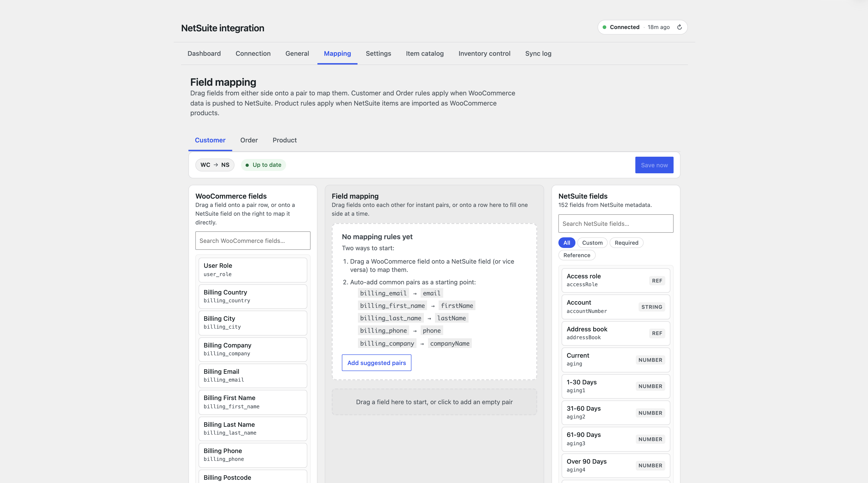Screen dimensions: 868x483
Task: Go to the Settings tab
Action: tap(378, 54)
